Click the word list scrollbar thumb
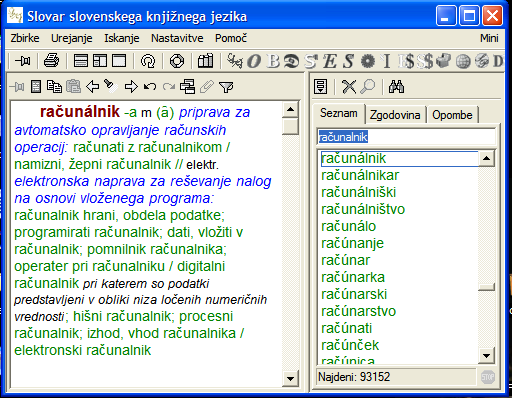 486,287
